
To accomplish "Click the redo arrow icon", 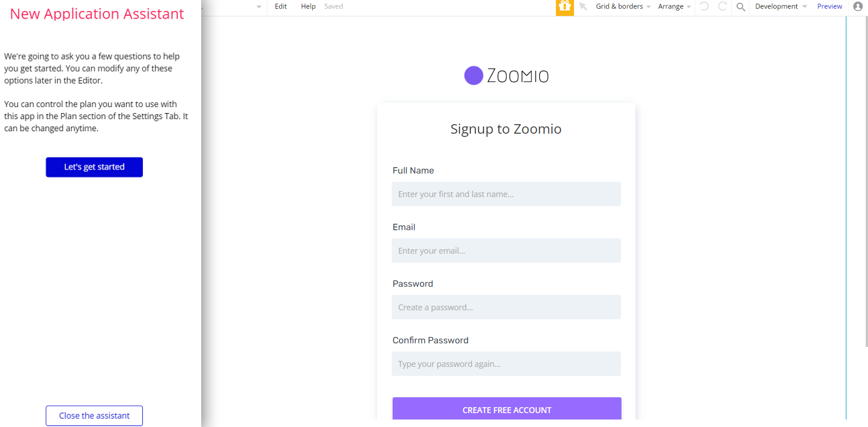I will click(722, 6).
